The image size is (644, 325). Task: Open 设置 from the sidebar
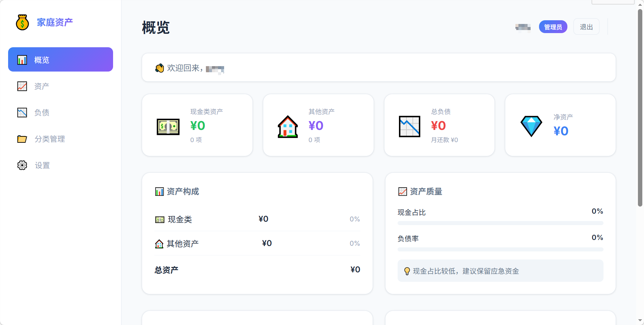60,165
